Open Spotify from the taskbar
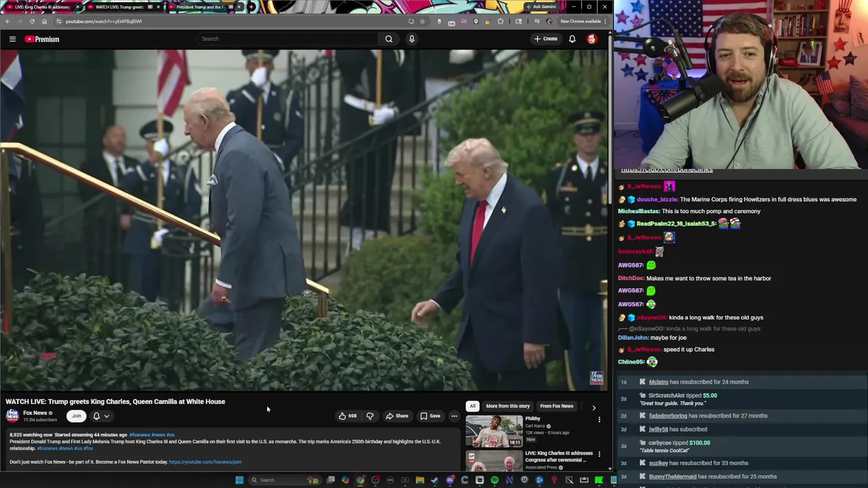The height and width of the screenshot is (488, 868). point(494,480)
